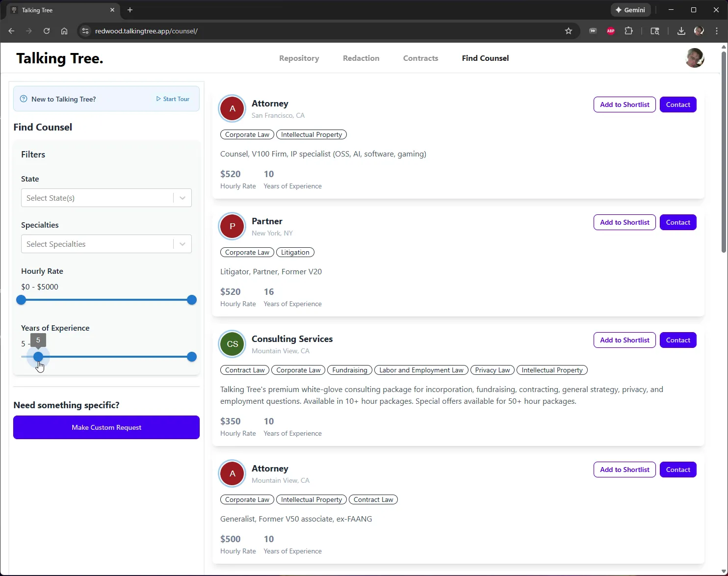
Task: Contact the Mountain View Attorney
Action: pyautogui.click(x=678, y=470)
